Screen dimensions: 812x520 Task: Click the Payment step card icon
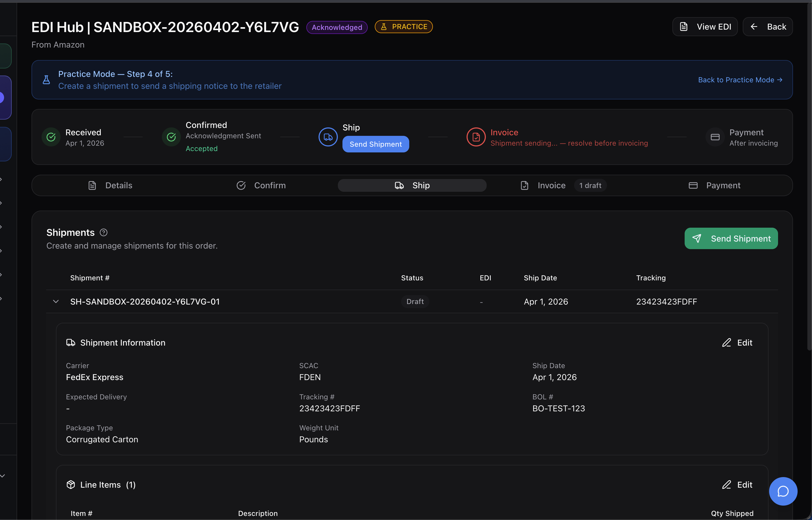pos(715,137)
